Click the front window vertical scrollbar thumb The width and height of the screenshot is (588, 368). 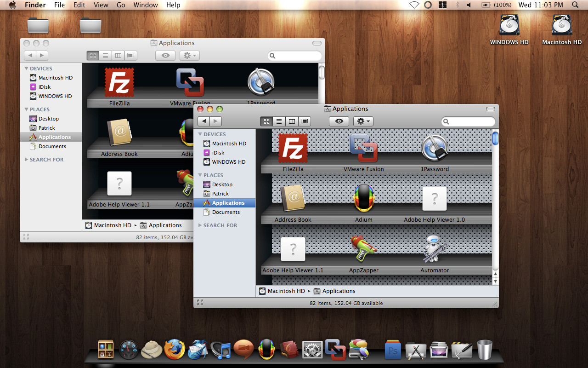coord(495,138)
